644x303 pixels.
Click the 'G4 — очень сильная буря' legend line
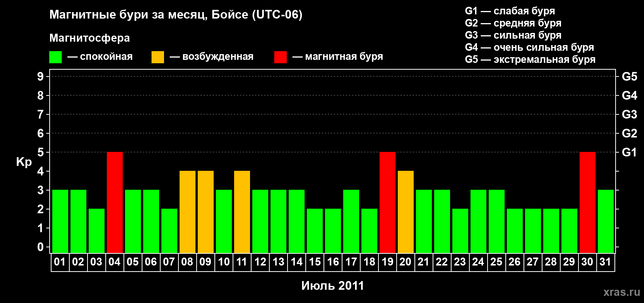[x=530, y=47]
